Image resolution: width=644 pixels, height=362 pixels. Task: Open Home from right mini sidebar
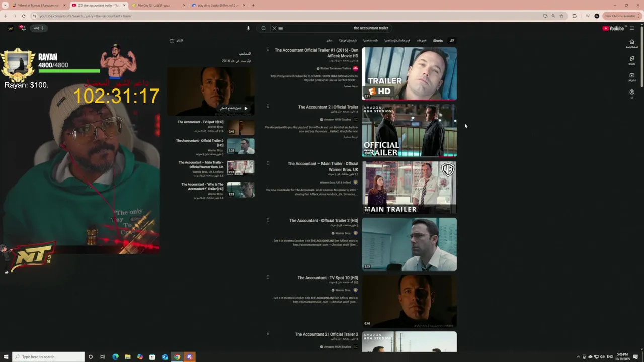click(x=632, y=44)
